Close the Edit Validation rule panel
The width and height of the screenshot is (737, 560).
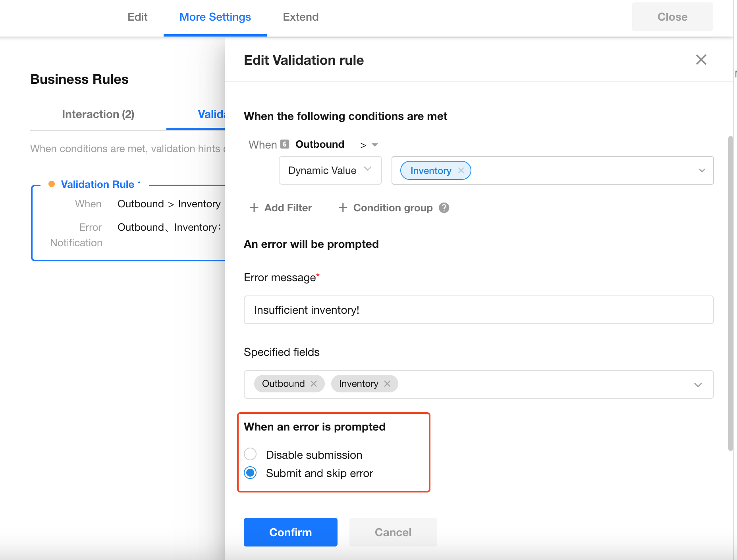click(701, 60)
